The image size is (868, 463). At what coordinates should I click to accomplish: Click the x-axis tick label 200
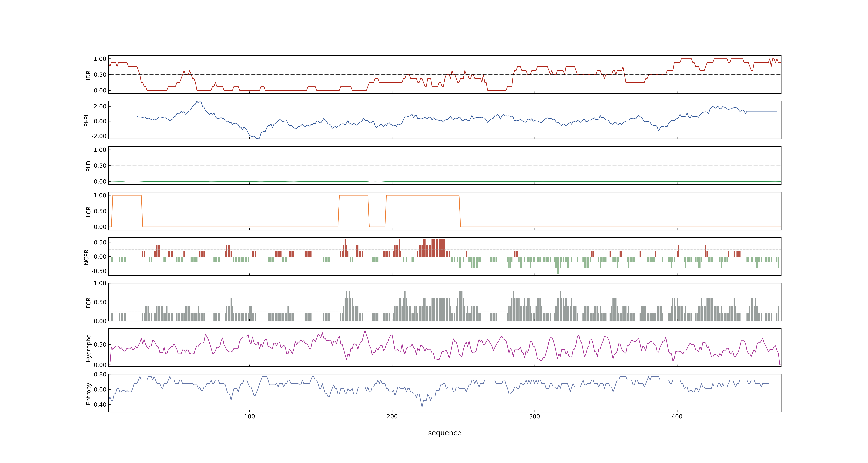[392, 416]
